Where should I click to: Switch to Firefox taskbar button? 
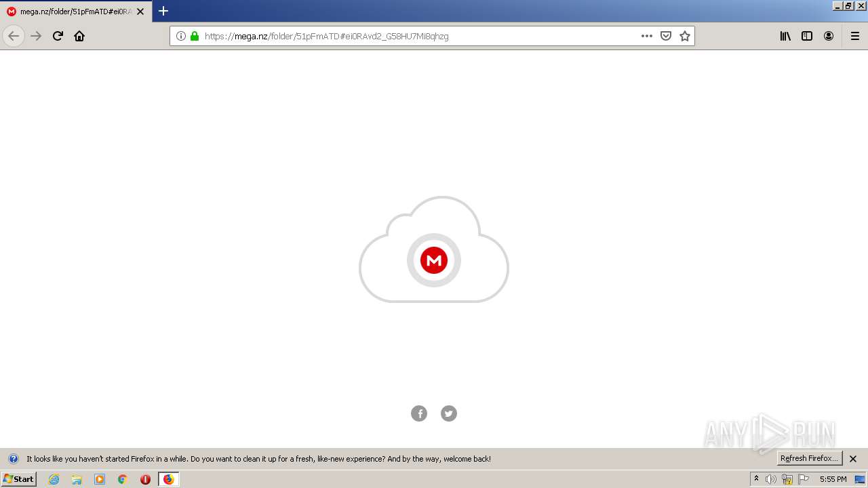click(x=169, y=479)
